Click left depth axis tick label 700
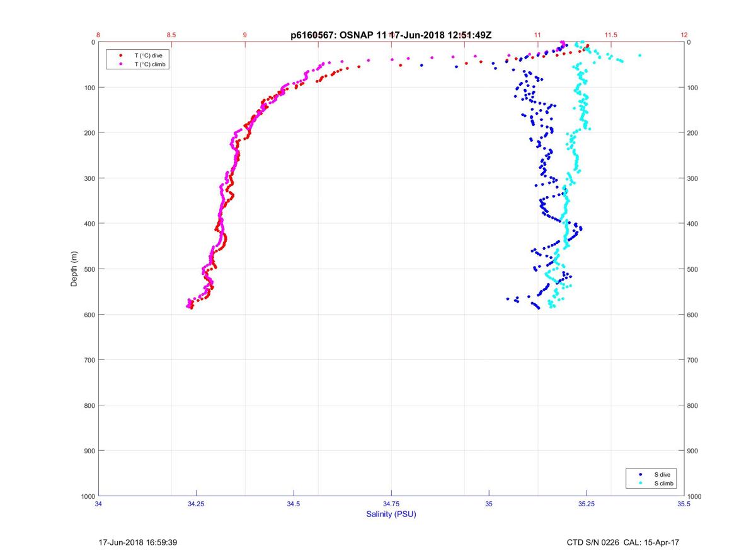Viewport: 756px width, 558px height. [x=89, y=360]
